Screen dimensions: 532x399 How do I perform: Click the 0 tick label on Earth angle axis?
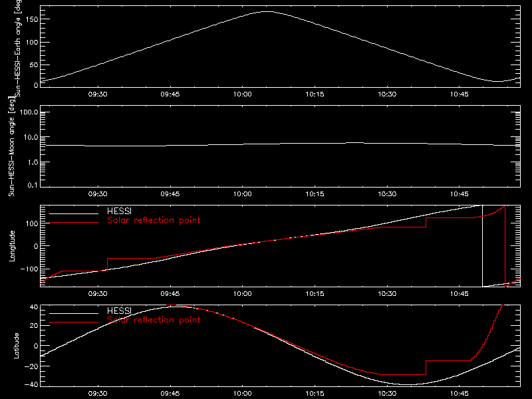[36, 85]
